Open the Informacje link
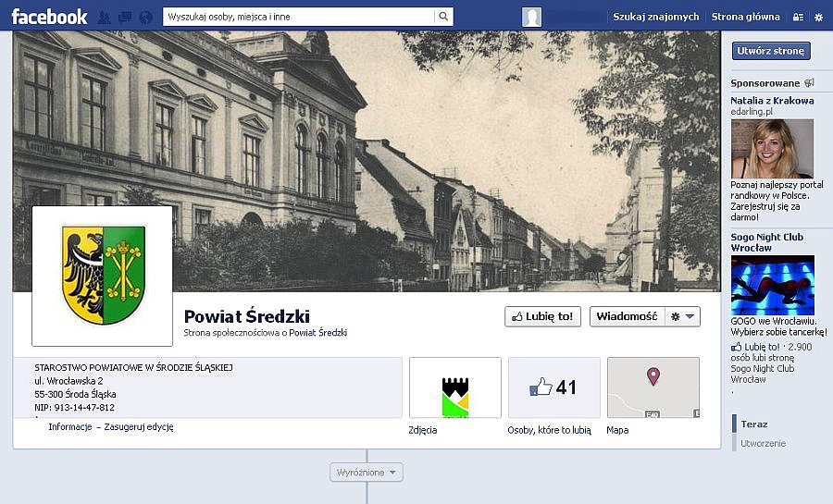The image size is (833, 504). 70,426
